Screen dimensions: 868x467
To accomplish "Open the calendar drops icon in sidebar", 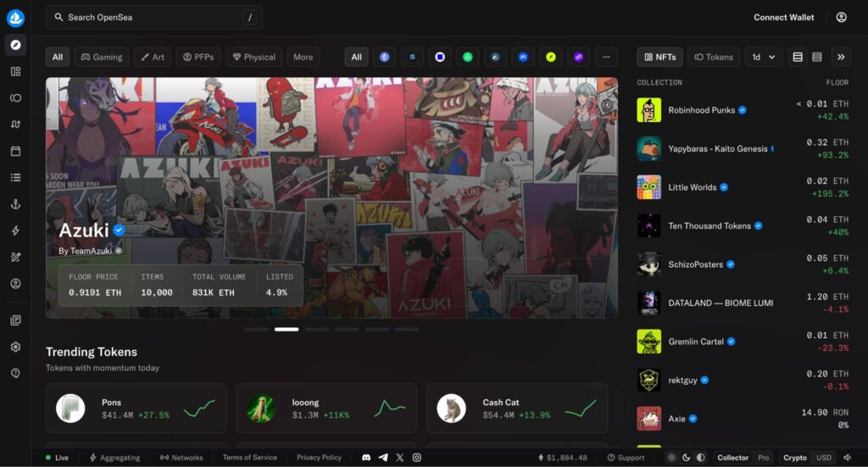I will [x=15, y=151].
